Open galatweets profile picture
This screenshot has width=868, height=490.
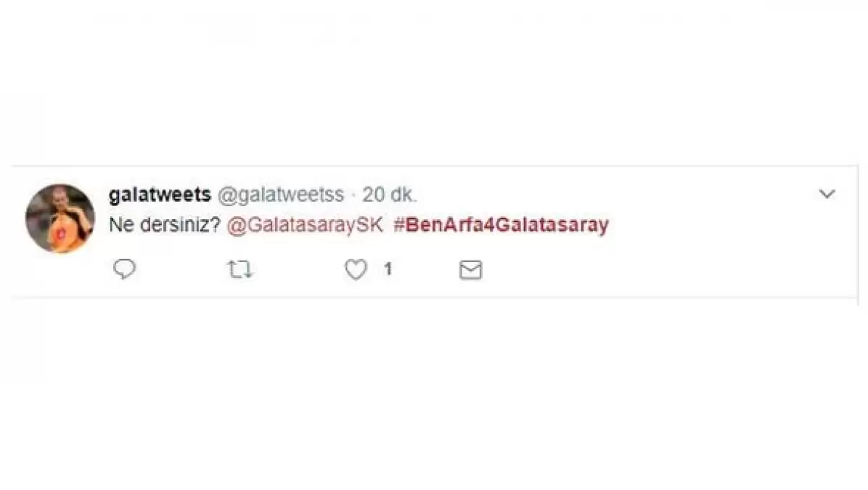click(x=60, y=219)
